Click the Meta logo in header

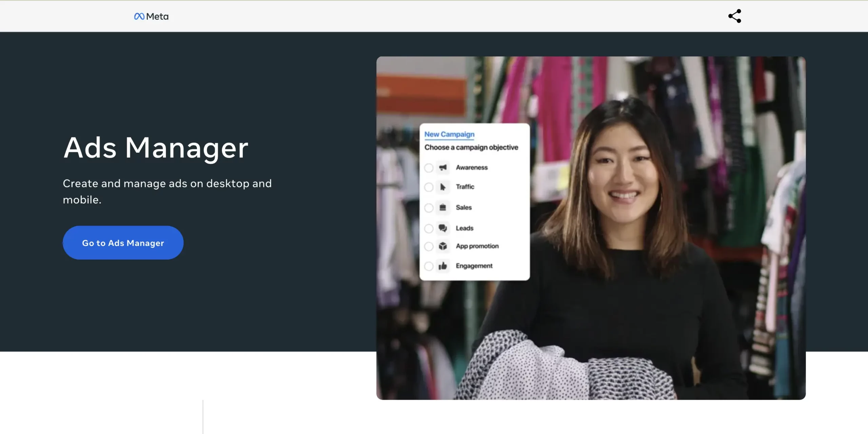click(151, 16)
